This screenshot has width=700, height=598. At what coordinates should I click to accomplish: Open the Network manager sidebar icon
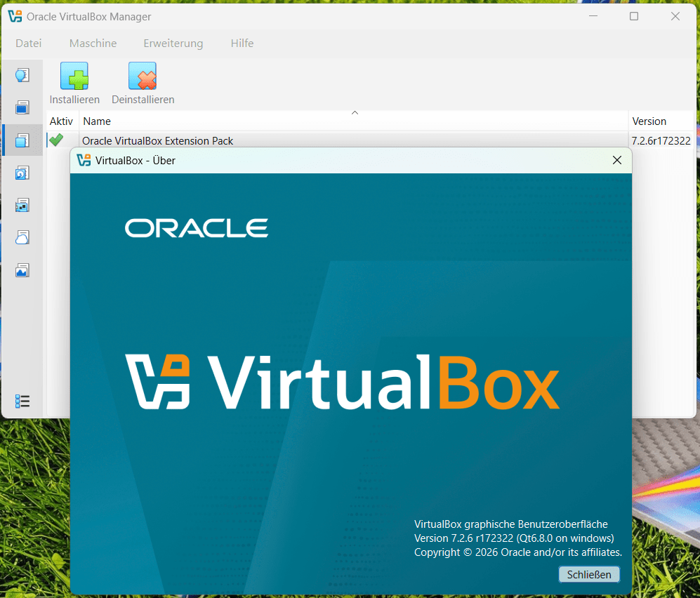[22, 205]
